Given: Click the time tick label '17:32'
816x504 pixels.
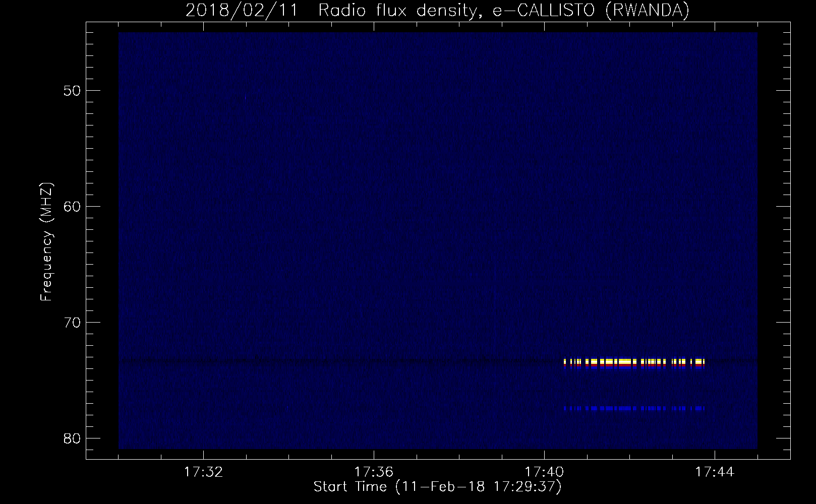Looking at the screenshot, I should 203,472.
